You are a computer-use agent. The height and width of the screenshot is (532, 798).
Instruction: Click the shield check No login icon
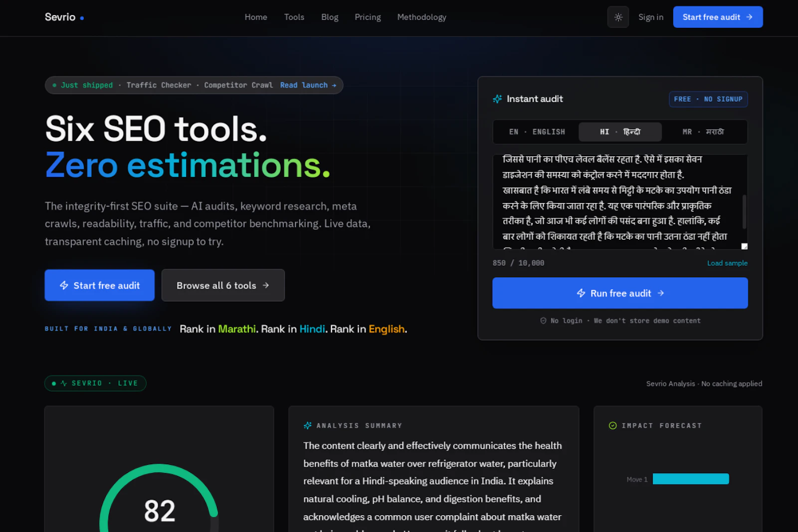pyautogui.click(x=543, y=321)
